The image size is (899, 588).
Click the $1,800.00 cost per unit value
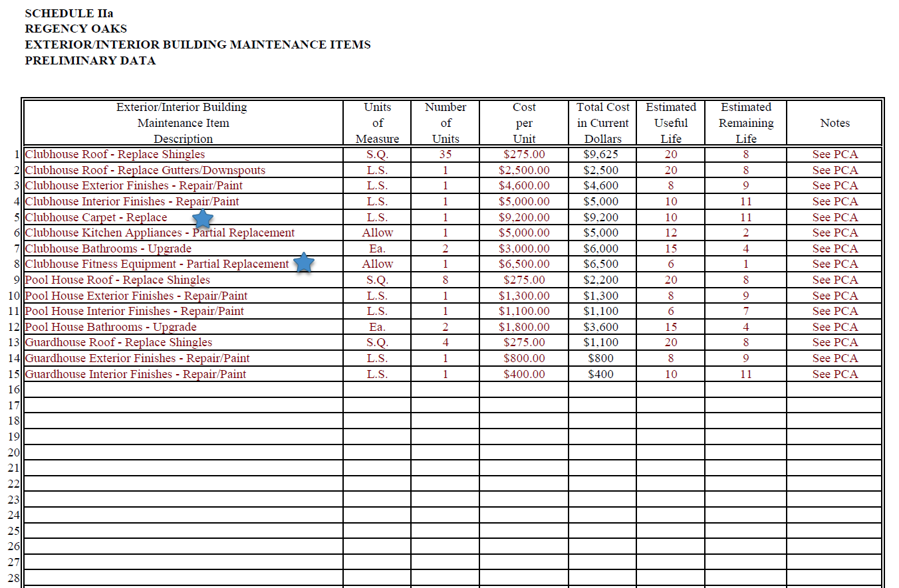tap(524, 327)
